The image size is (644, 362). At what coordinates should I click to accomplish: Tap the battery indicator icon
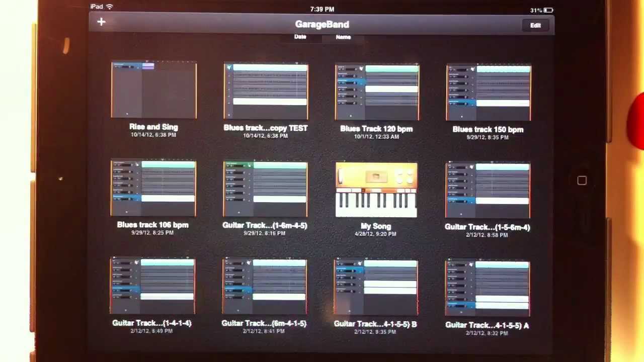tap(548, 10)
